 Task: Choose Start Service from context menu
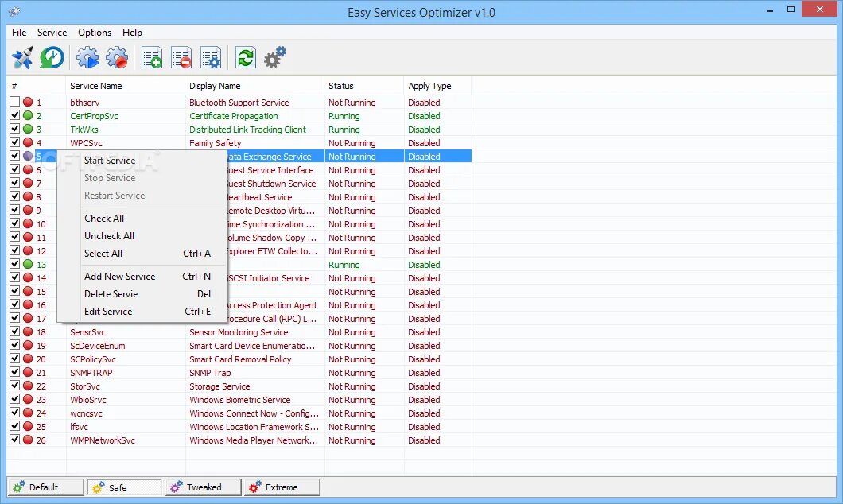142,160
